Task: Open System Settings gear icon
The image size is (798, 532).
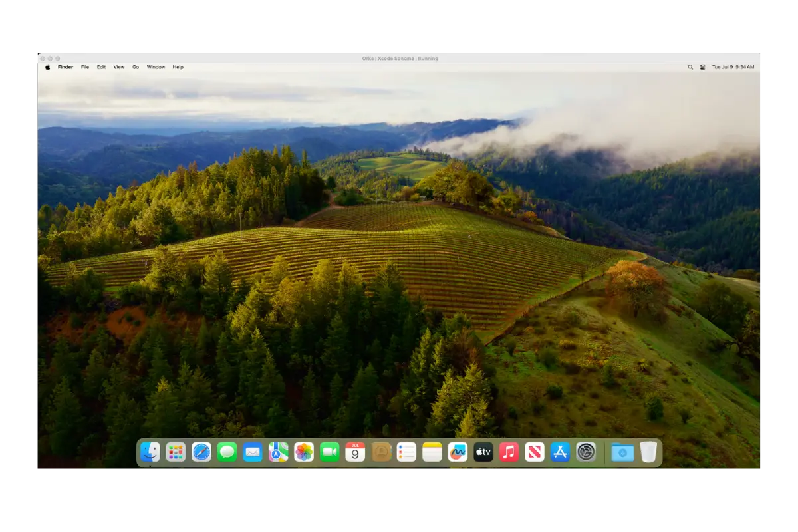Action: (x=586, y=452)
